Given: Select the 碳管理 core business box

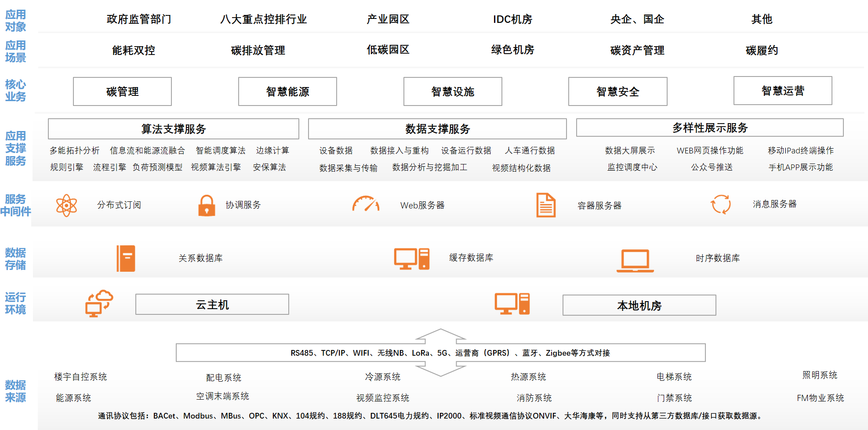Looking at the screenshot, I should pos(122,91).
